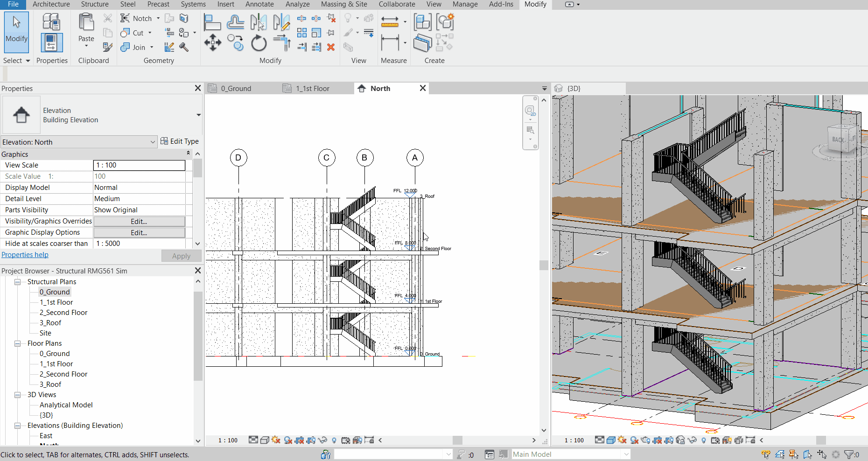This screenshot has height=461, width=868.
Task: Click the red Delete X icon
Action: click(331, 47)
